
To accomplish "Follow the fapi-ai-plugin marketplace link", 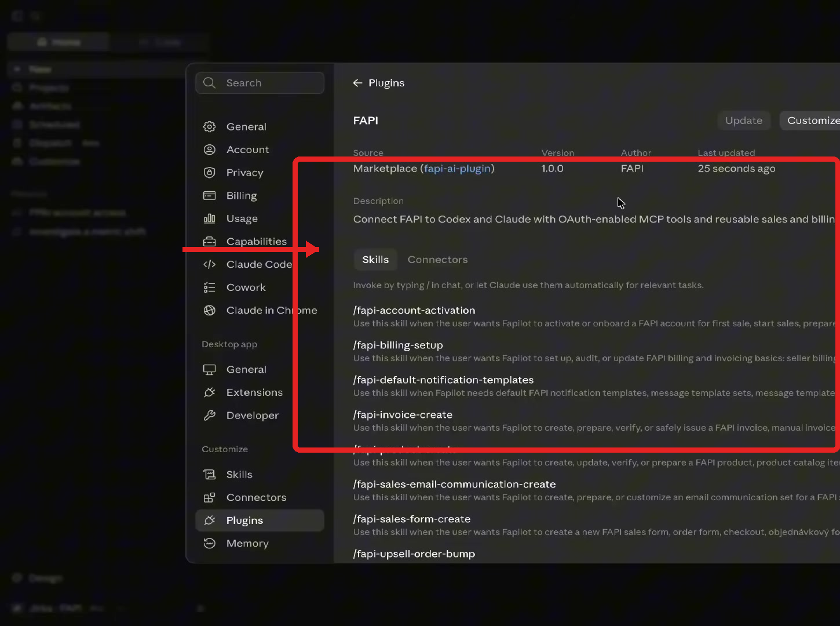I will pyautogui.click(x=458, y=169).
